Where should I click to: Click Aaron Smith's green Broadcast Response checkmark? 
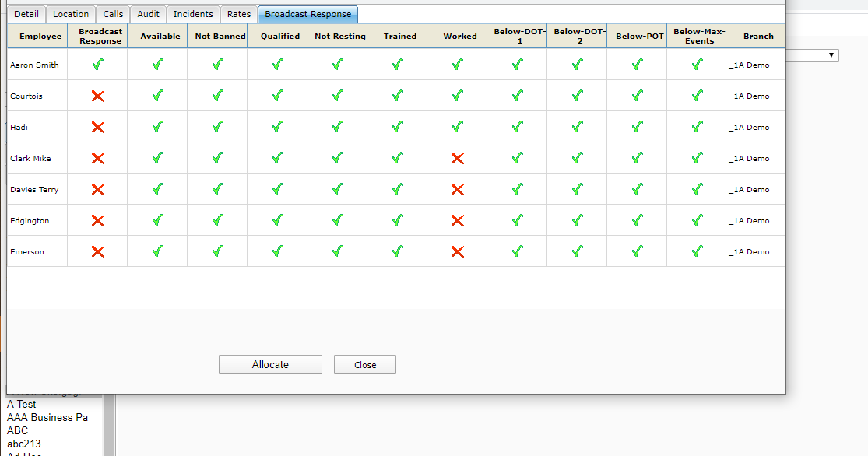pos(97,65)
